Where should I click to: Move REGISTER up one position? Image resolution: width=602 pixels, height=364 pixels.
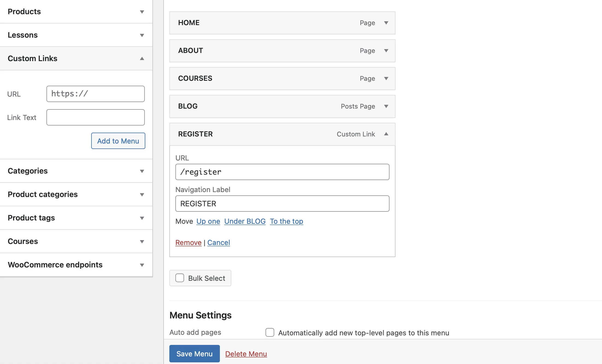pyautogui.click(x=208, y=221)
